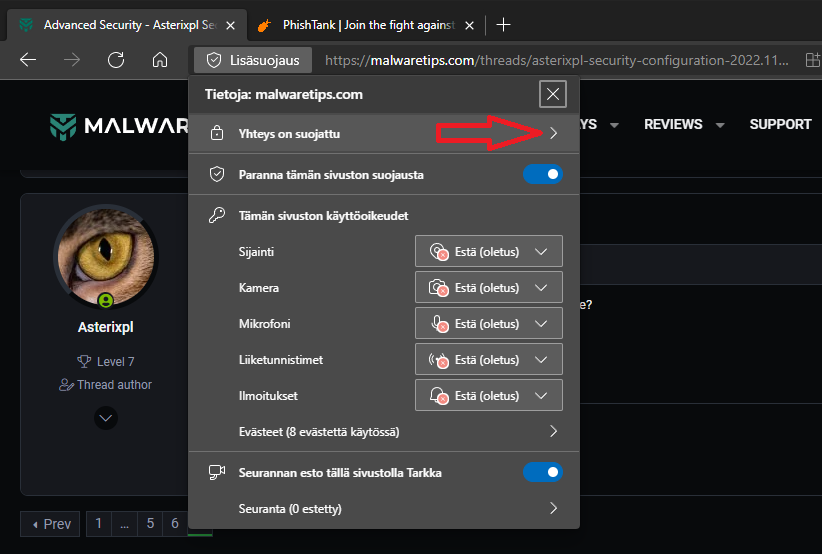Click shield icon beside Paranna tämän sivuston suojausta
The image size is (822, 554).
point(217,175)
